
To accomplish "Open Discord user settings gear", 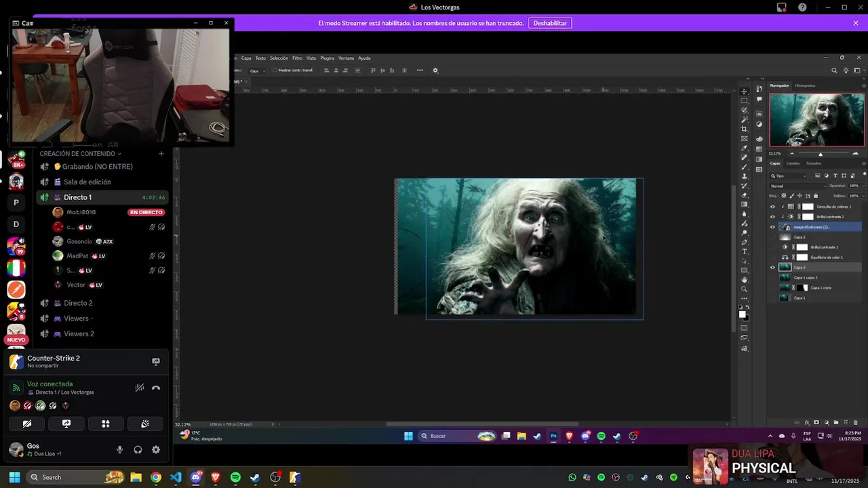I will pos(156,449).
